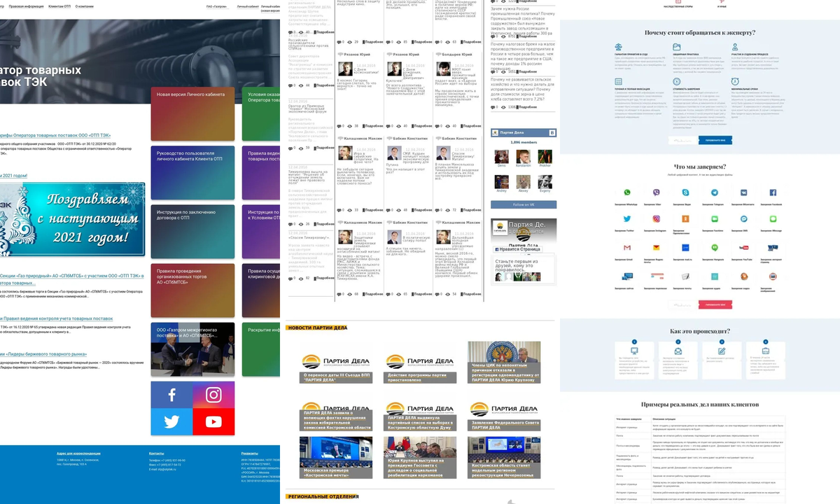The image size is (840, 504).
Task: Click the person icon above court participation text
Action: pyautogui.click(x=735, y=47)
